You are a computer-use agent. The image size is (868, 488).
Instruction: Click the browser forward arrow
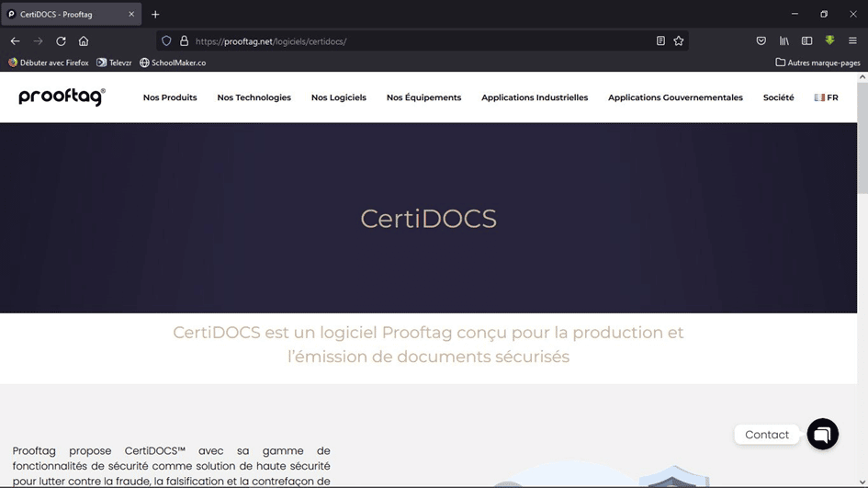pyautogui.click(x=38, y=41)
